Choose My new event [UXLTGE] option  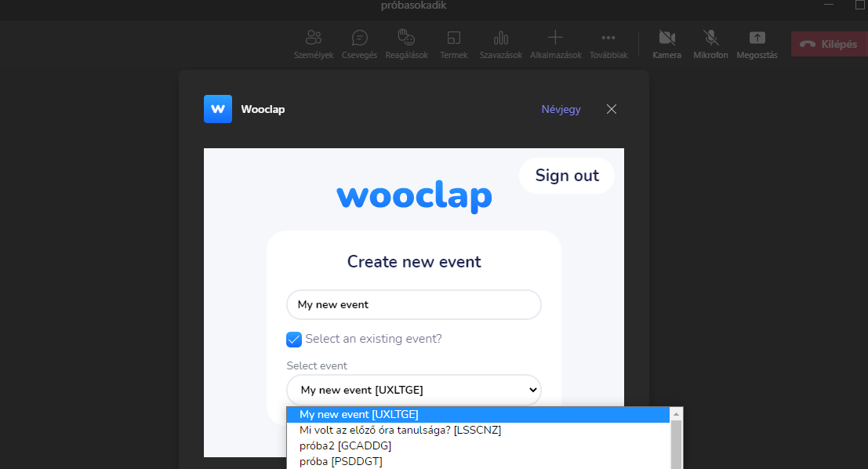pyautogui.click(x=478, y=414)
